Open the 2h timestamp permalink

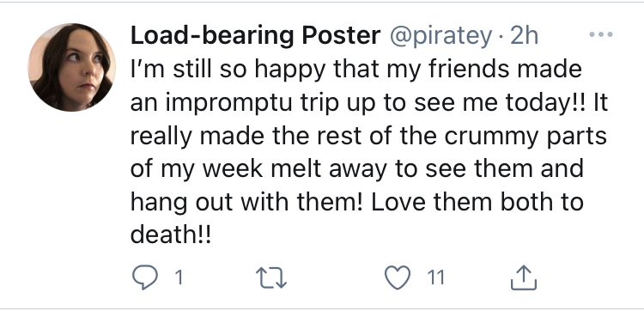[524, 36]
